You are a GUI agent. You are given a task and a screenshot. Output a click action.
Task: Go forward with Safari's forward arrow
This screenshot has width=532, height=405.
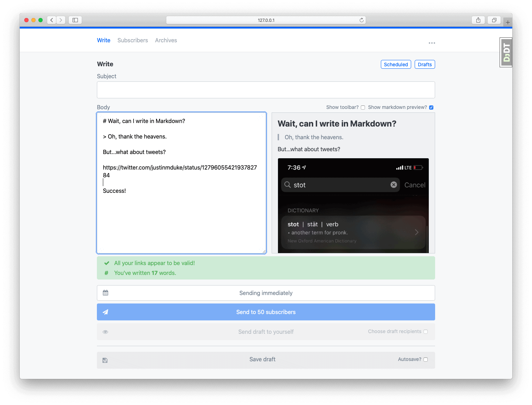pos(61,20)
